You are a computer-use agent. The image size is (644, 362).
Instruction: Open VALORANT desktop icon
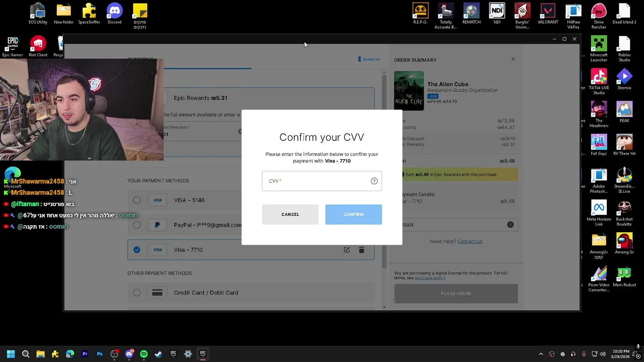tap(548, 14)
